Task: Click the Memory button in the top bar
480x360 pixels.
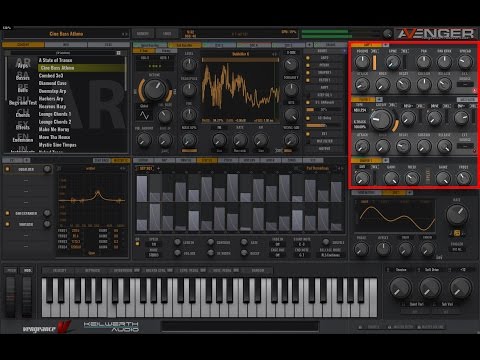Action: (143, 34)
